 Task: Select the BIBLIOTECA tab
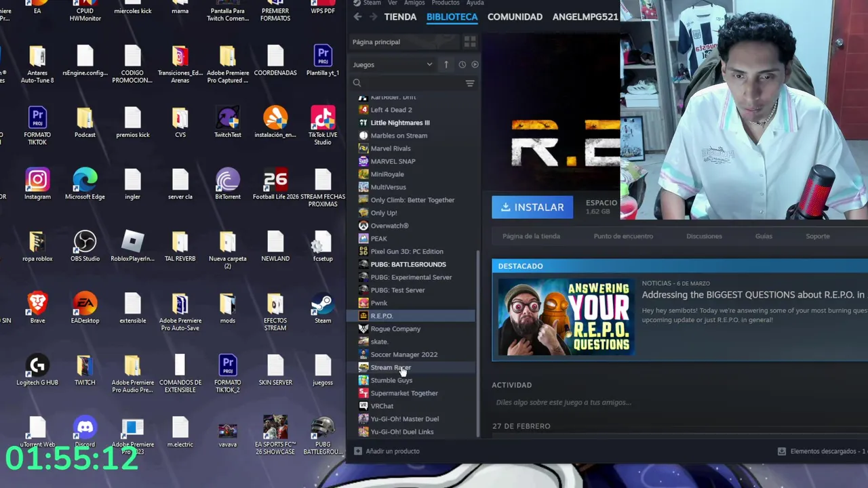point(452,17)
